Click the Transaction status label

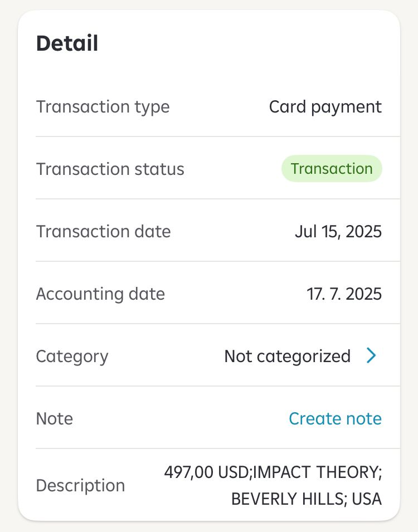(110, 169)
